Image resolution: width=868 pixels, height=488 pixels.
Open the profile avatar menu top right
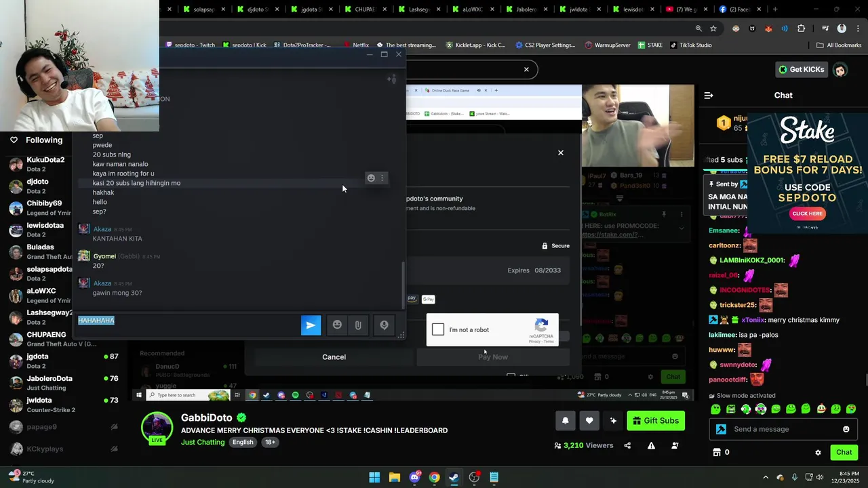(840, 69)
